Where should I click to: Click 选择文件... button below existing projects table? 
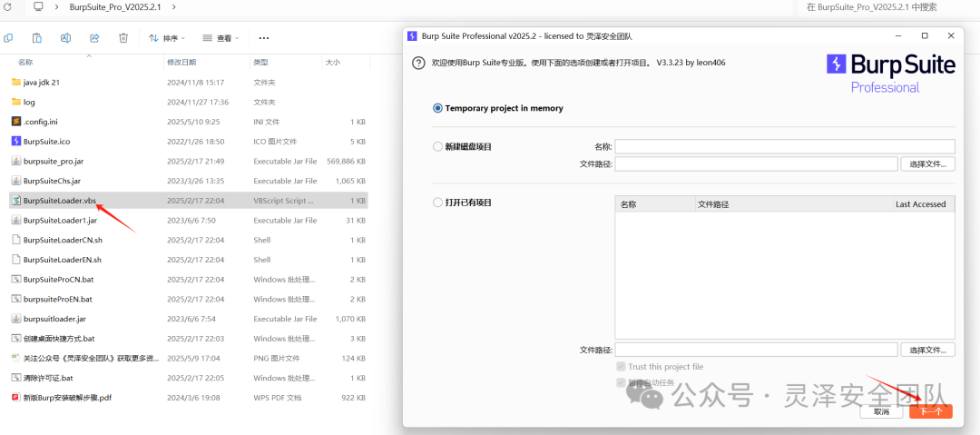pos(928,350)
